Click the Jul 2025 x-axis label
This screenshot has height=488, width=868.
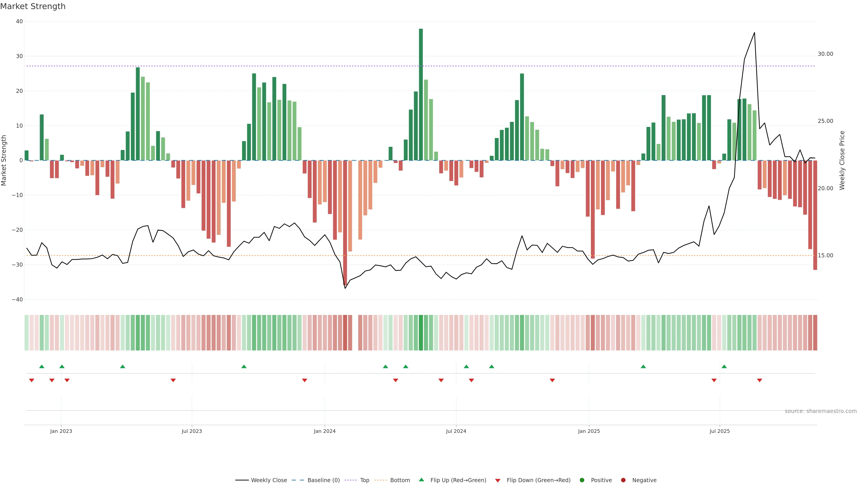click(719, 432)
